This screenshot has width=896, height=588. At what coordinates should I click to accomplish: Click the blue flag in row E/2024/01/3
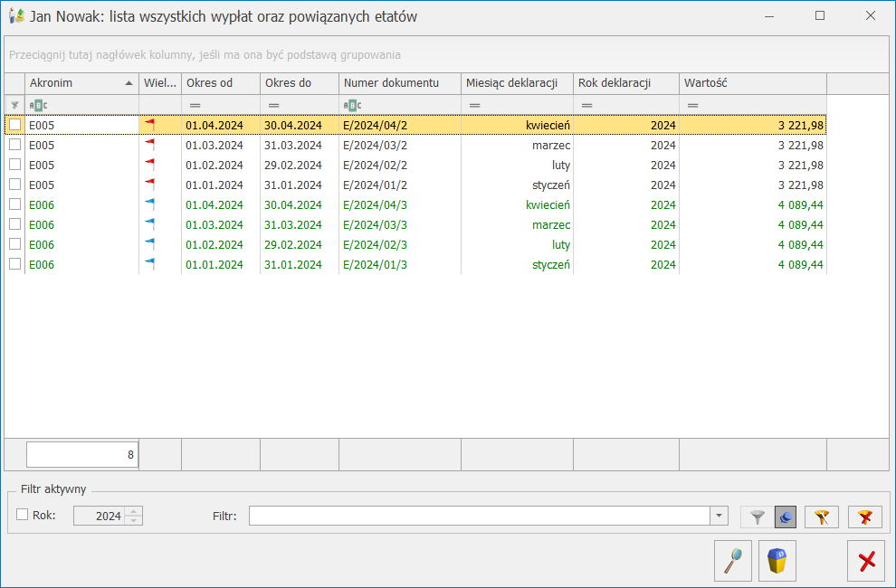(x=149, y=264)
